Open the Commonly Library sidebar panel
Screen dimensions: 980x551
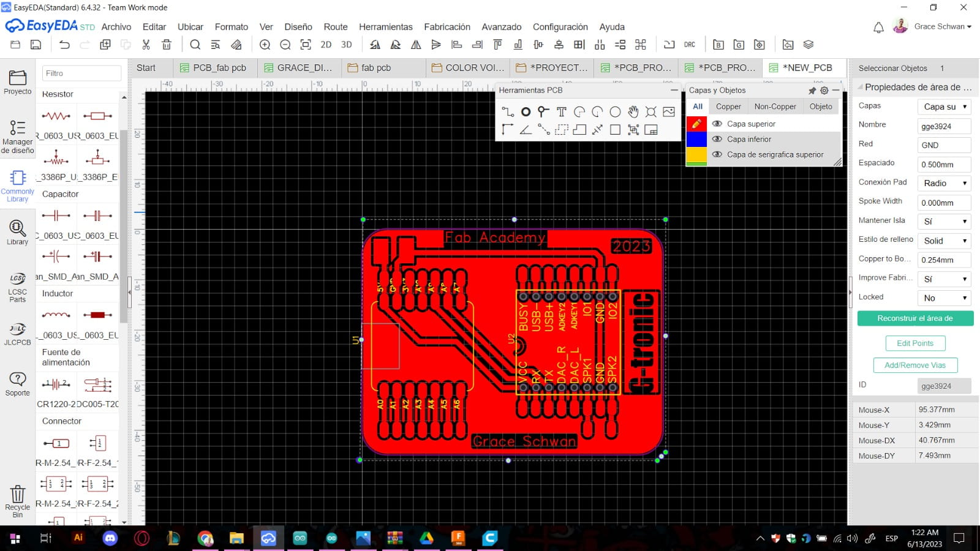[18, 186]
